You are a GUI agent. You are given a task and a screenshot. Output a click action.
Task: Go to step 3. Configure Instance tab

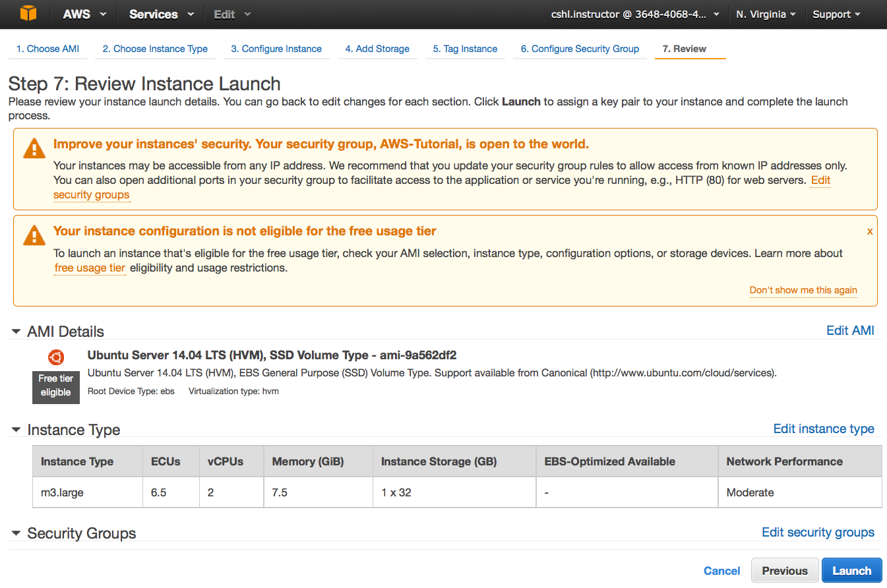tap(276, 49)
